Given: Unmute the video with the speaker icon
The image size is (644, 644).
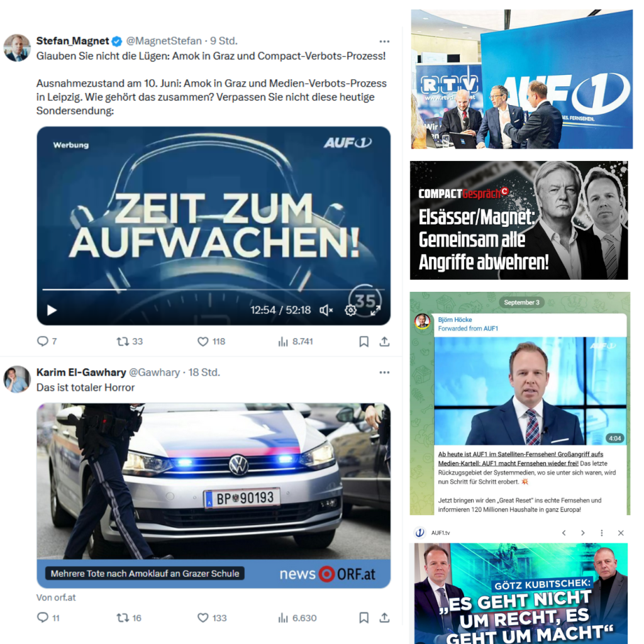Looking at the screenshot, I should click(326, 311).
